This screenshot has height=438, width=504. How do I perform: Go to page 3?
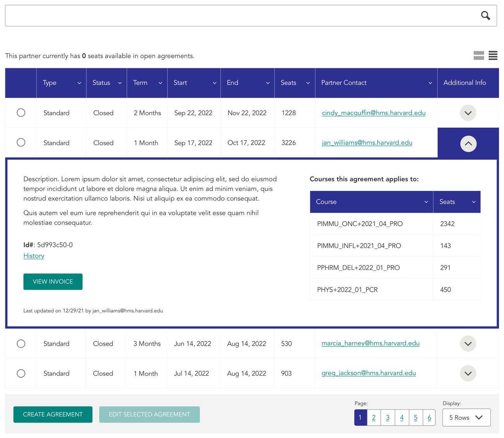click(x=388, y=417)
